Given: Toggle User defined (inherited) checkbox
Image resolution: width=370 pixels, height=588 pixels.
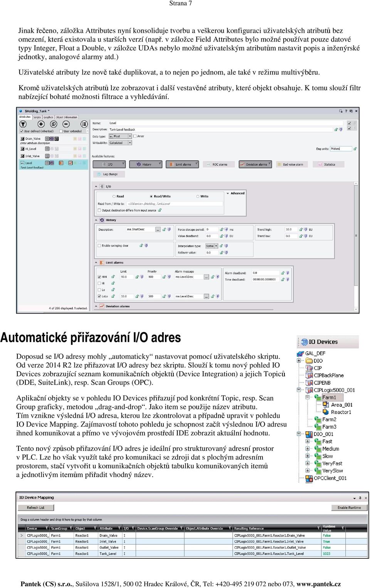Looking at the screenshot, I should (22, 131).
